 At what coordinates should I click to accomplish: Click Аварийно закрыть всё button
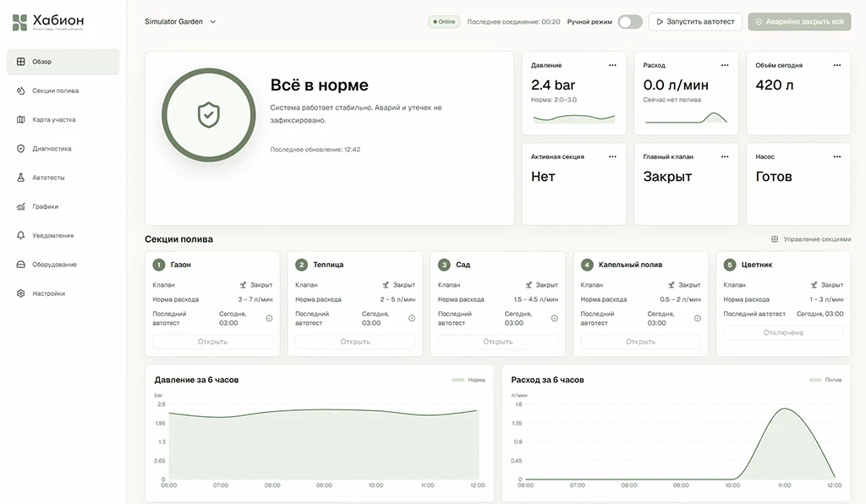pyautogui.click(x=799, y=22)
